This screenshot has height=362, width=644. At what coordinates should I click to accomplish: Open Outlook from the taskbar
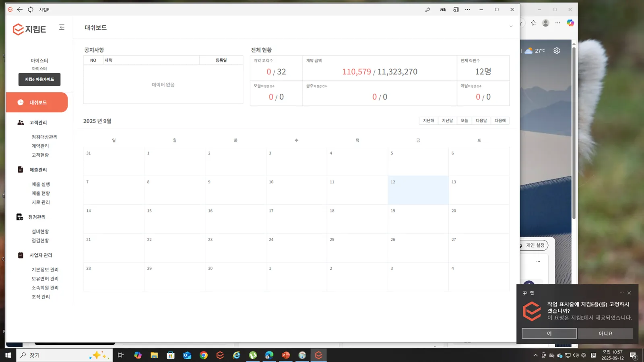tap(187, 355)
